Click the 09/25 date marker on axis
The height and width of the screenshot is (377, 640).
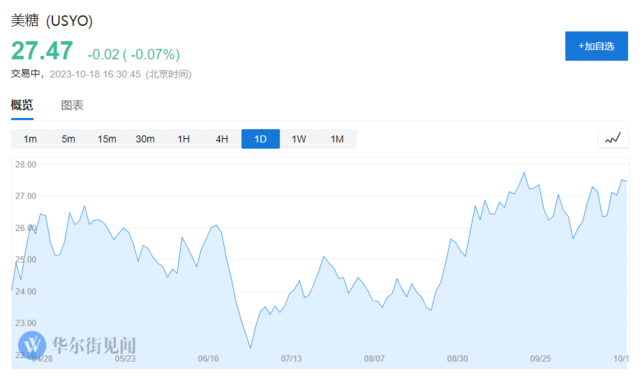tap(540, 359)
